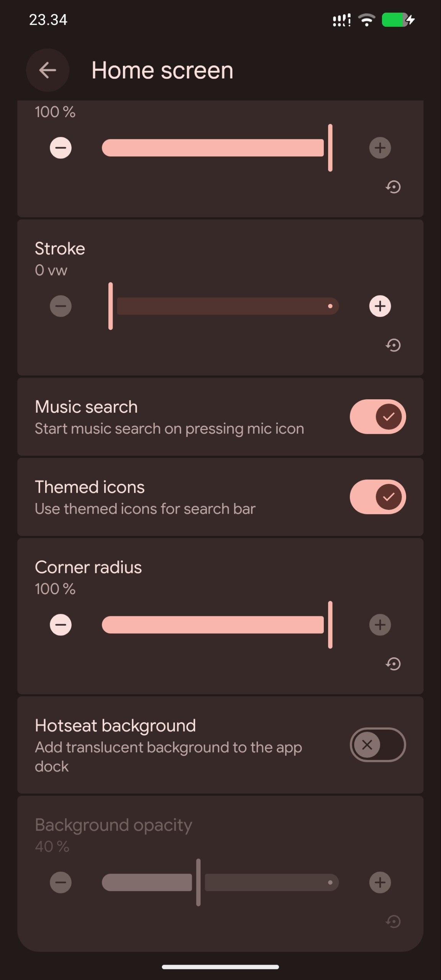Disable the Music search toggle
441x980 pixels.
(377, 416)
